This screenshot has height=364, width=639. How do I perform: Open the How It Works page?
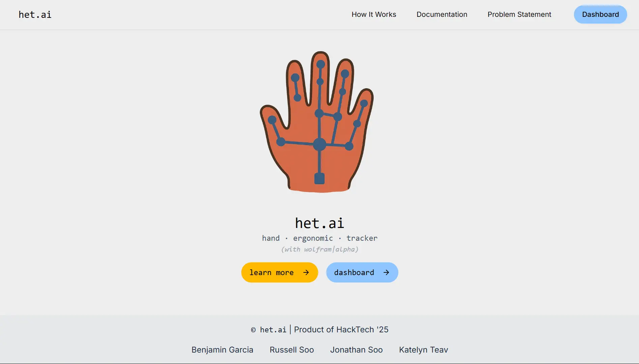[x=374, y=14]
